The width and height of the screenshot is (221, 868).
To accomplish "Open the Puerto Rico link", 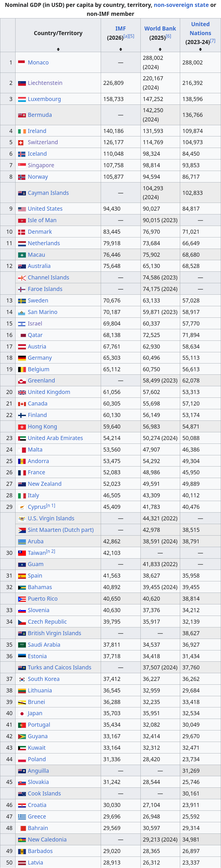I will coord(43,599).
